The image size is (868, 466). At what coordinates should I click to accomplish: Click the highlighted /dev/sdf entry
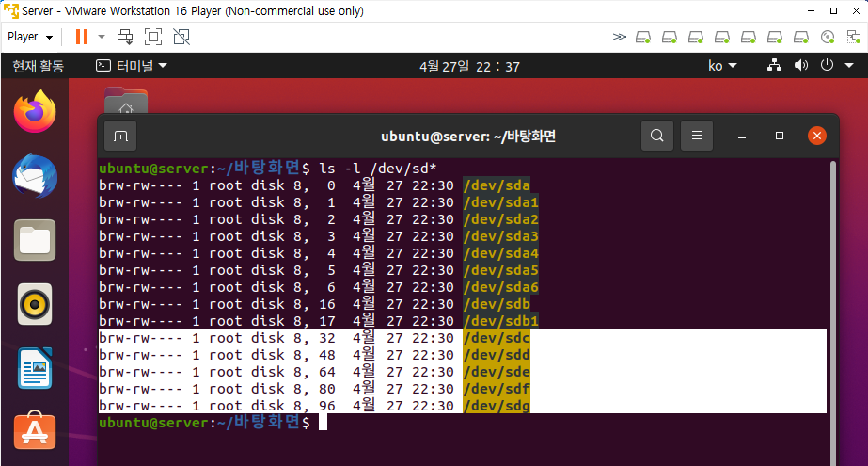click(x=497, y=389)
